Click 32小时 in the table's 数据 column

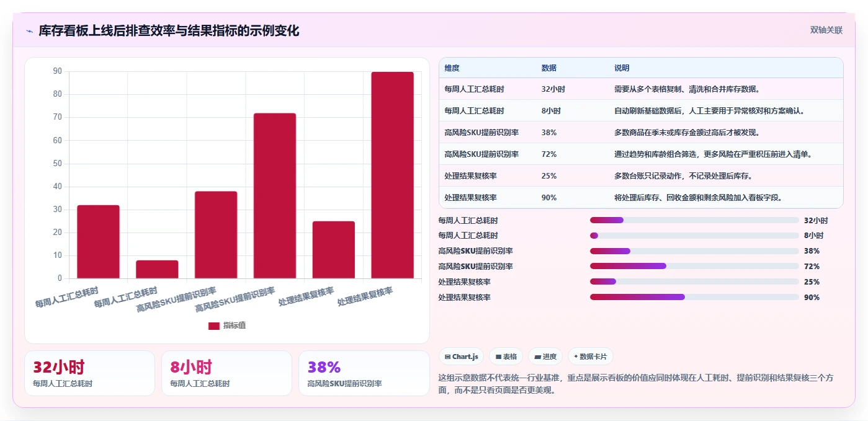click(553, 89)
